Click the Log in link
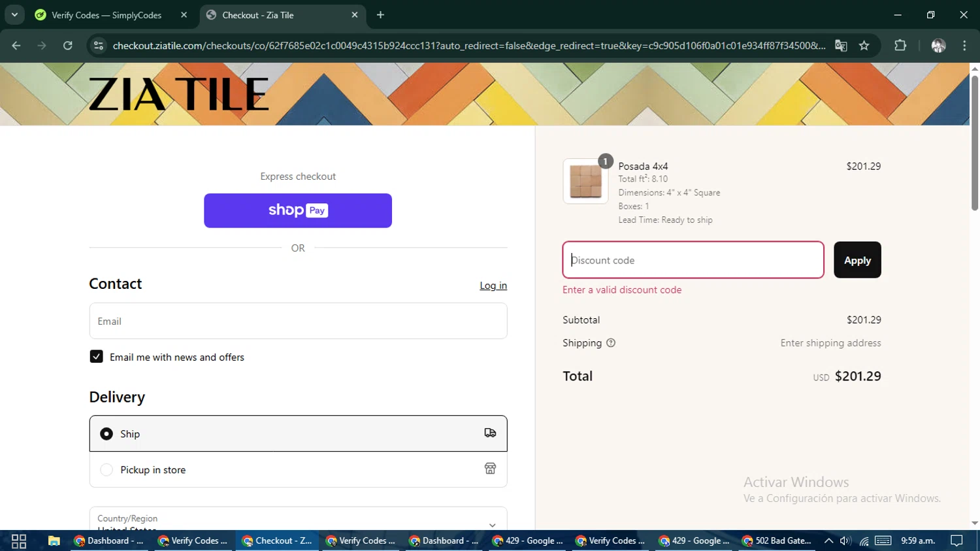Screen dimensions: 980x551 pos(493,286)
